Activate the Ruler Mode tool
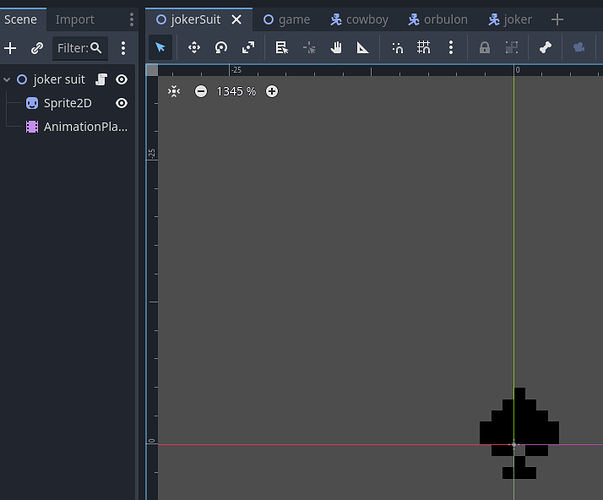This screenshot has width=603, height=500. tap(362, 48)
